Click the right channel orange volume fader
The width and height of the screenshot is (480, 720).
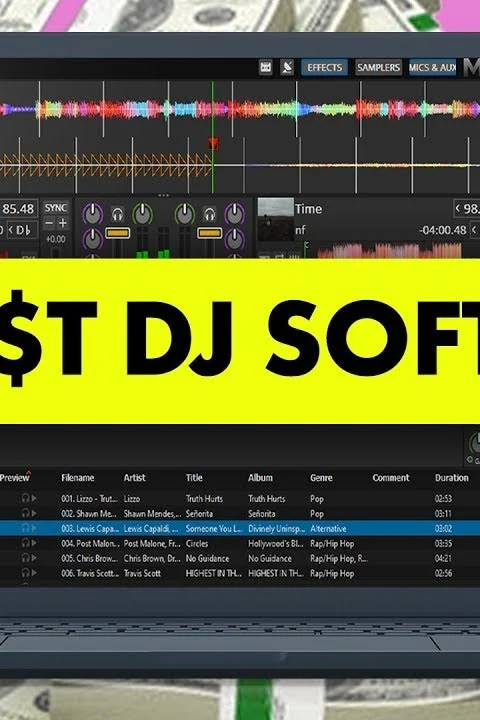(209, 233)
